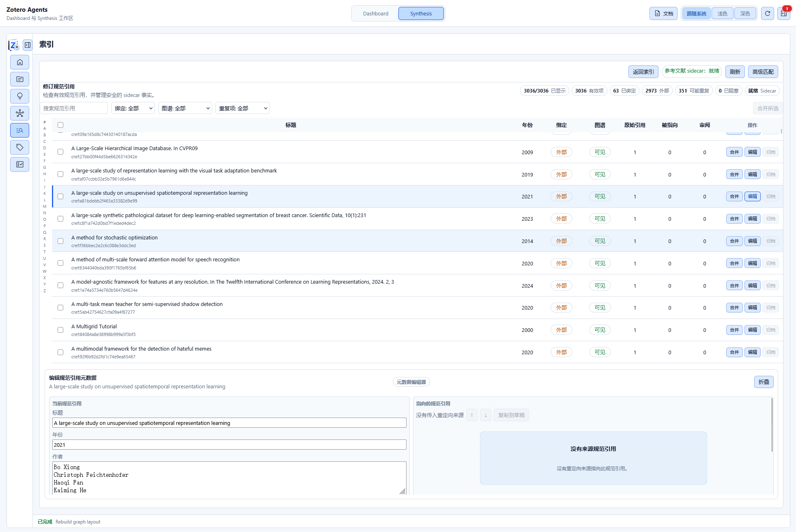
Task: Click 合并 for stochastic optimization row
Action: (734, 241)
